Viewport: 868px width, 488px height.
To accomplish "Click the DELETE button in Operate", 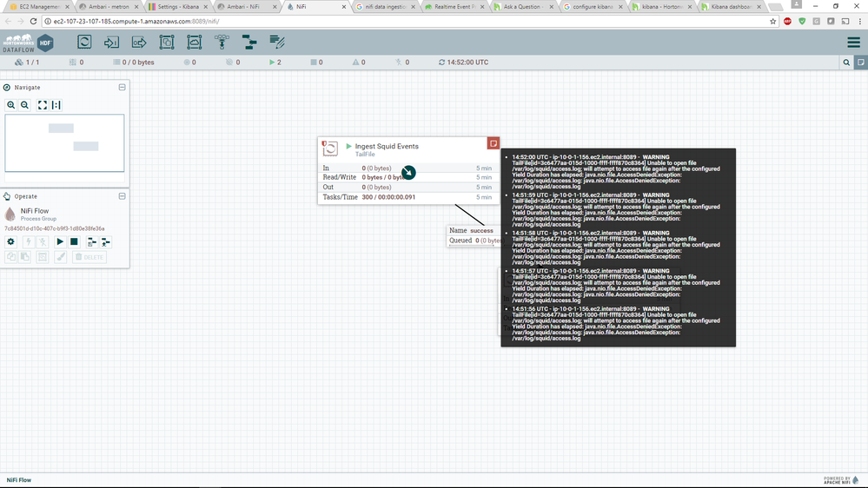I will coord(89,257).
